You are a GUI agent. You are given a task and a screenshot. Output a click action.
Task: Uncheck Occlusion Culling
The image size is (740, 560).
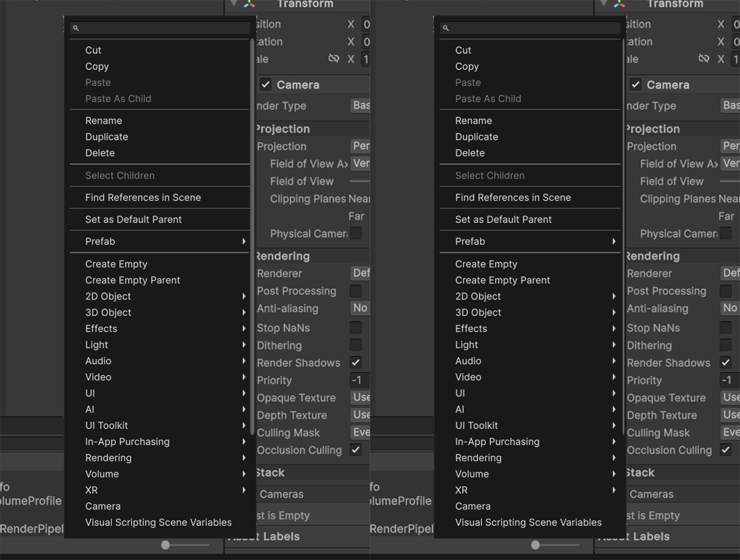(x=355, y=450)
